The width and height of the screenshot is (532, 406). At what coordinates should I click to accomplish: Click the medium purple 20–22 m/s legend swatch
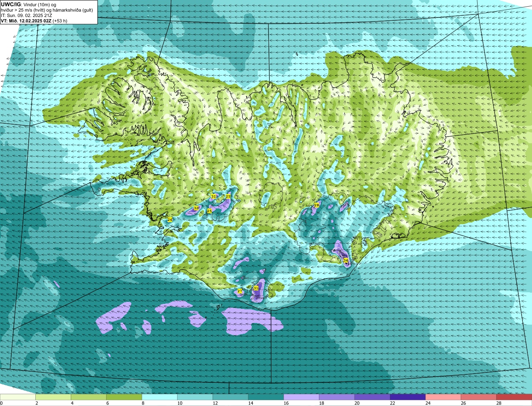(372, 397)
